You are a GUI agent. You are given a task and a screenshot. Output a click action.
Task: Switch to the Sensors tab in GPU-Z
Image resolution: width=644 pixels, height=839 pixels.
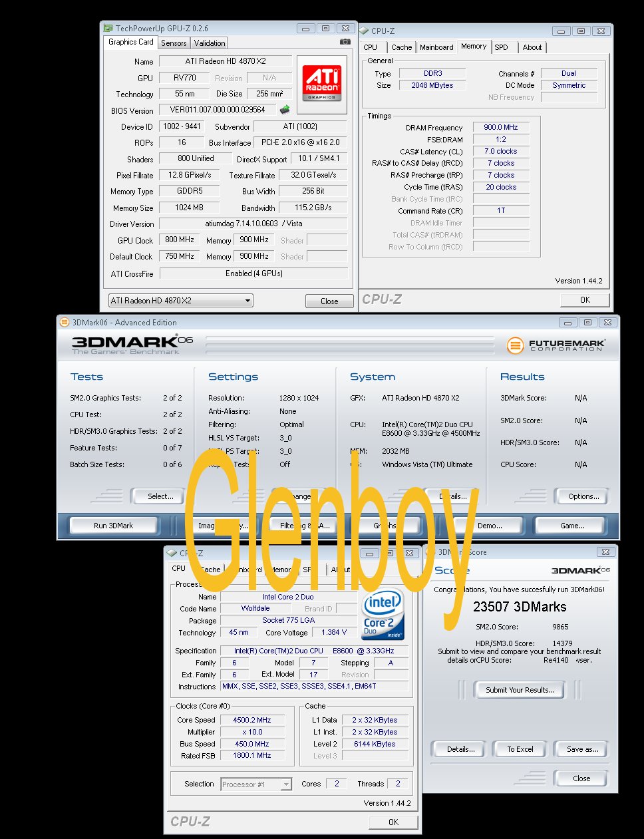click(x=174, y=43)
